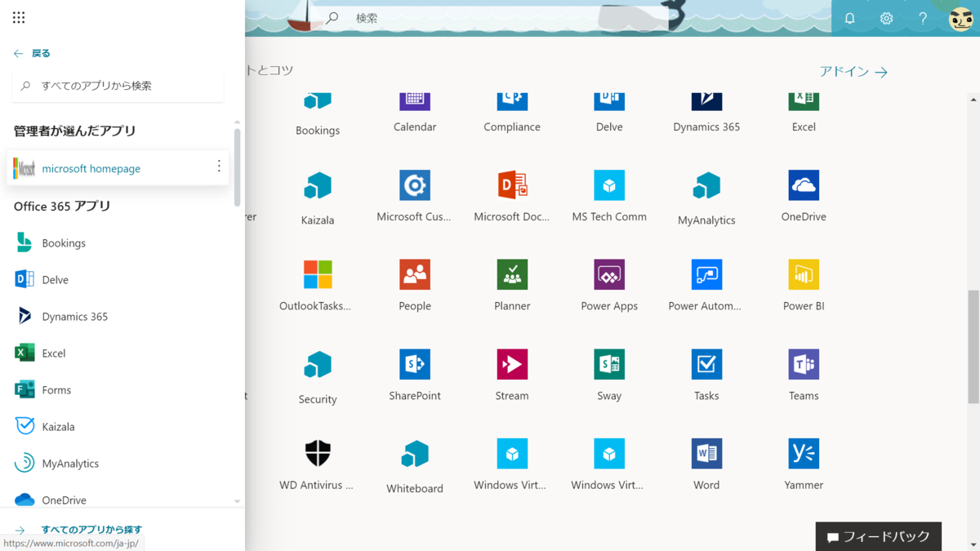Open the Yammer app tile
The image size is (980, 551).
(804, 464)
